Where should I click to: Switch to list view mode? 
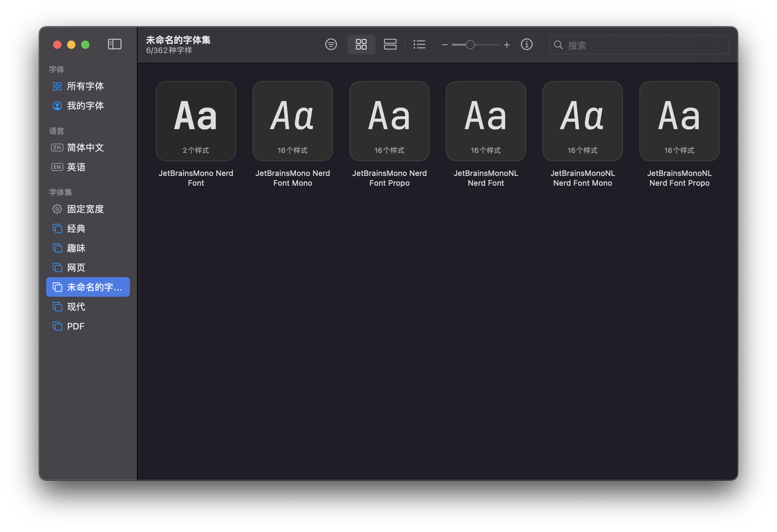419,44
